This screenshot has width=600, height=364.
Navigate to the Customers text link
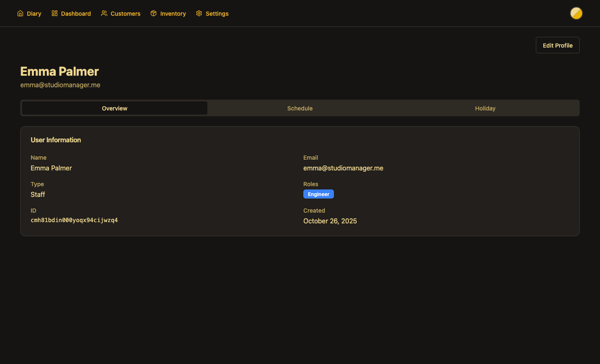(x=125, y=14)
